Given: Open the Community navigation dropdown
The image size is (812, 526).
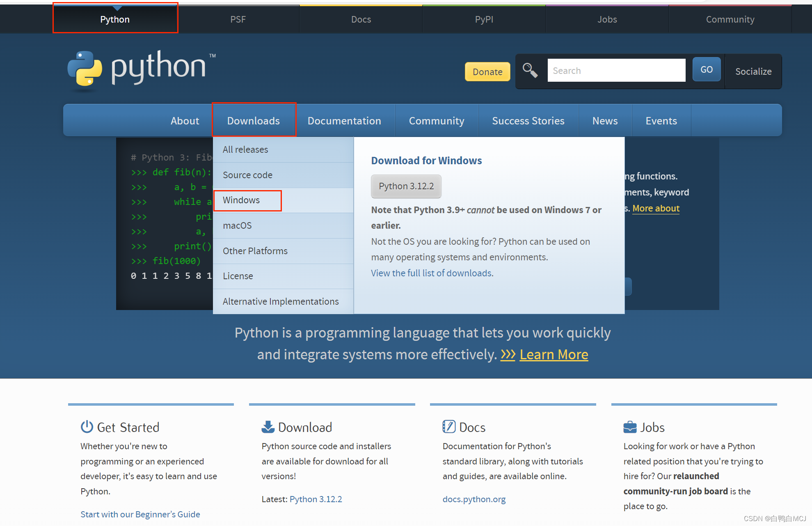Looking at the screenshot, I should [x=436, y=120].
